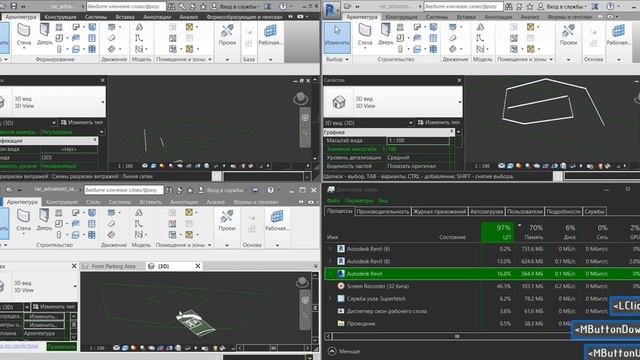Switch to the From Parking Area view tab
640x360 pixels.
click(113, 266)
